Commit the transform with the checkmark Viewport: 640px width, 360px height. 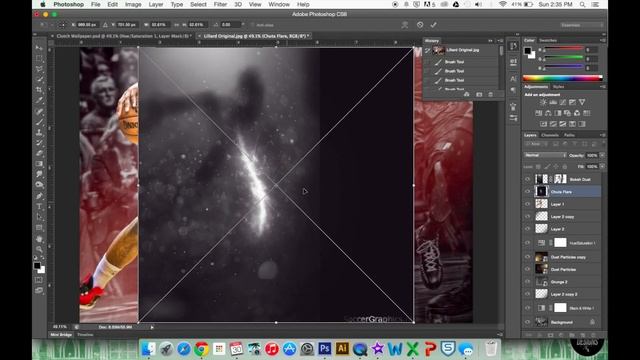point(433,25)
